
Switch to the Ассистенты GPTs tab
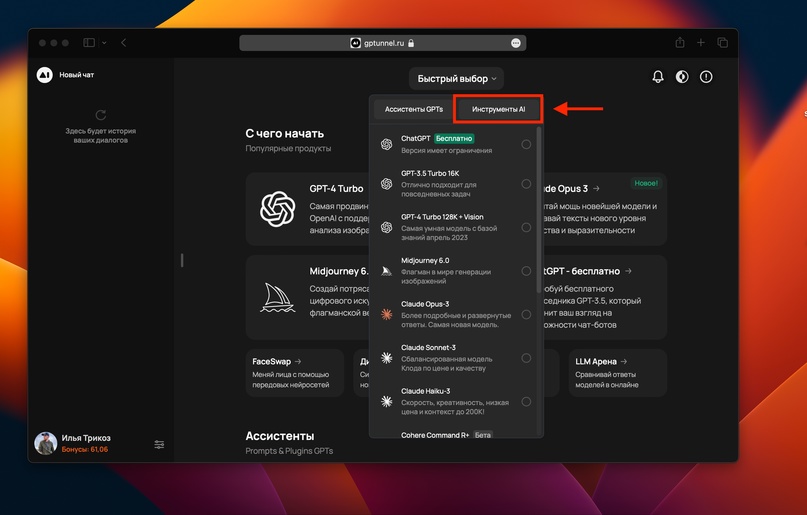tap(414, 109)
